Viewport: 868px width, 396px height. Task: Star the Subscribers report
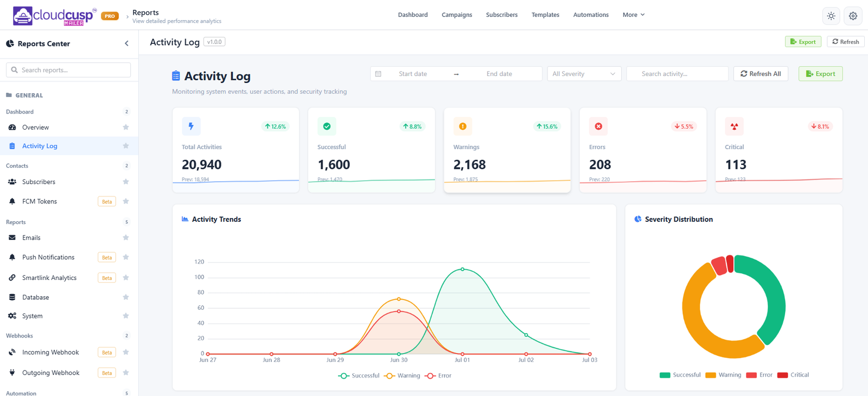[x=126, y=182]
